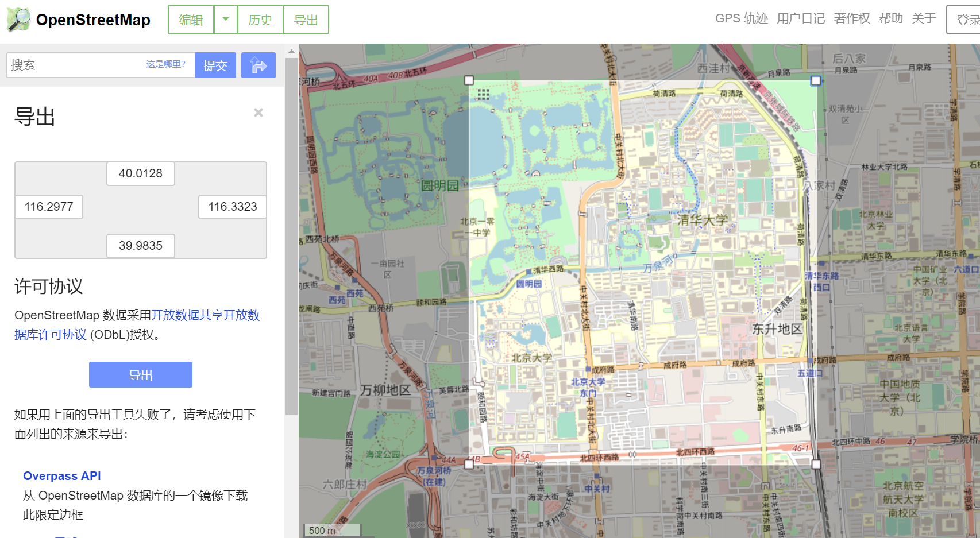The image size is (980, 538).
Task: Click the 清华东路西口 station label
Action: 821,281
